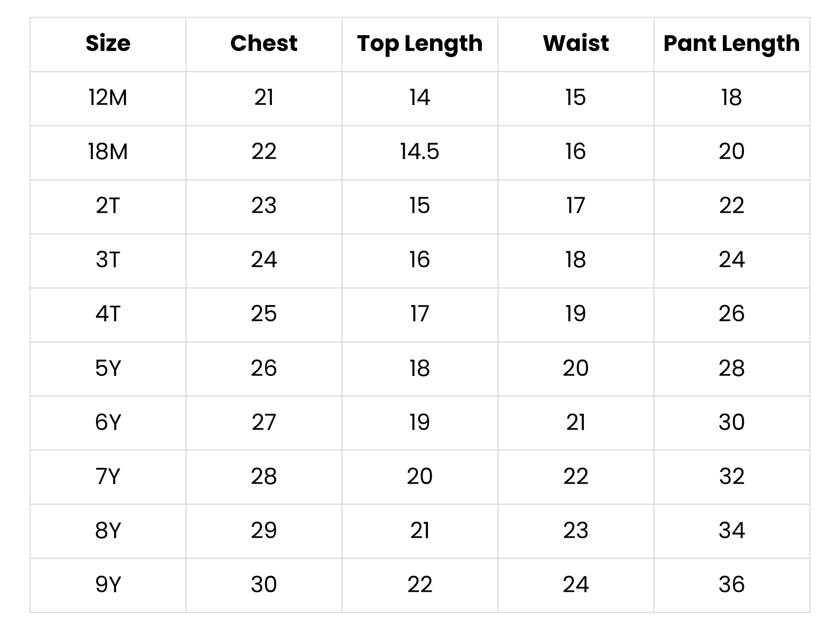The width and height of the screenshot is (840, 630).
Task: Click the 14.5 top length value
Action: pos(419,152)
